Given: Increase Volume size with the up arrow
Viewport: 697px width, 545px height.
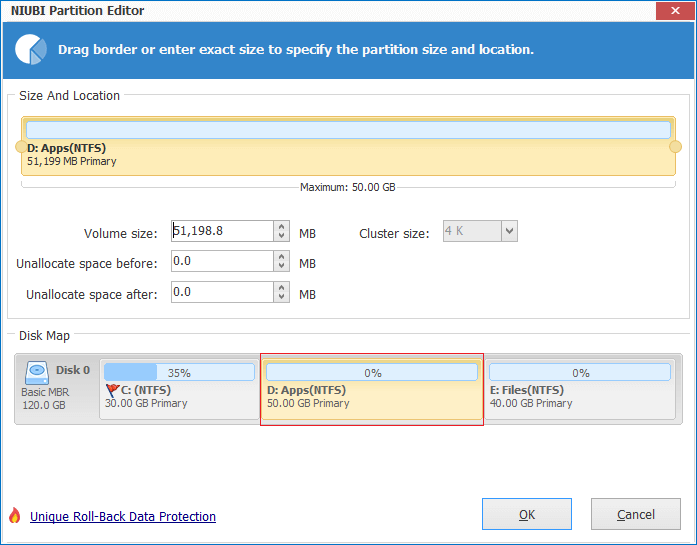Looking at the screenshot, I should pyautogui.click(x=281, y=227).
